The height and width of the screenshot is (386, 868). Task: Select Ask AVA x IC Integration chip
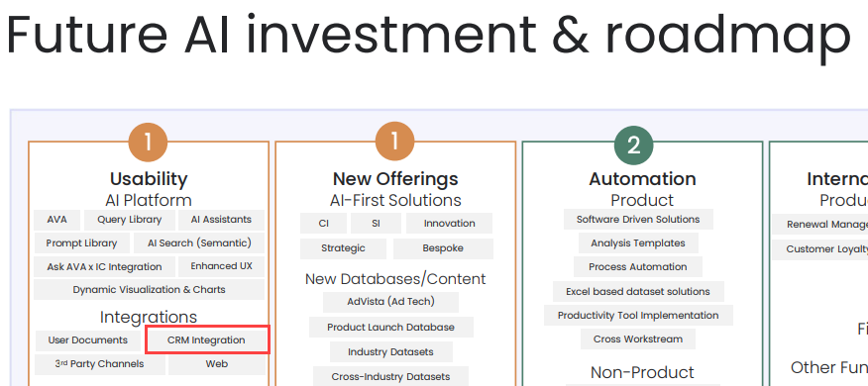(x=105, y=267)
